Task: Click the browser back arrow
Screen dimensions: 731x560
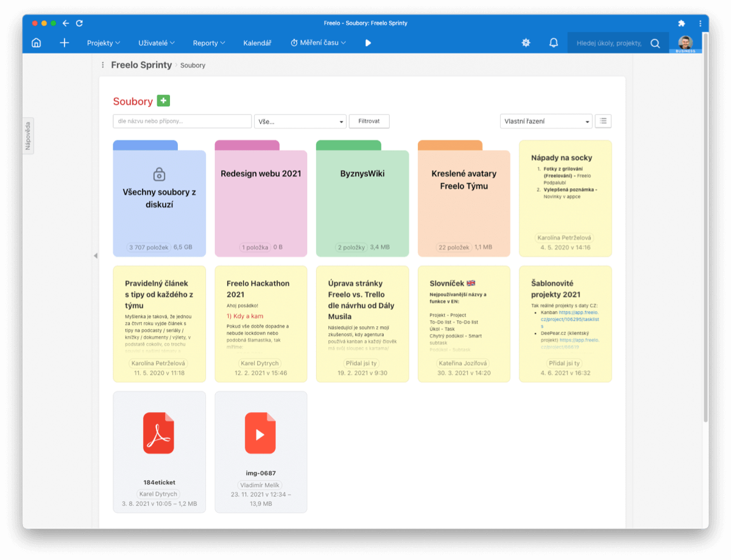Action: coord(66,23)
